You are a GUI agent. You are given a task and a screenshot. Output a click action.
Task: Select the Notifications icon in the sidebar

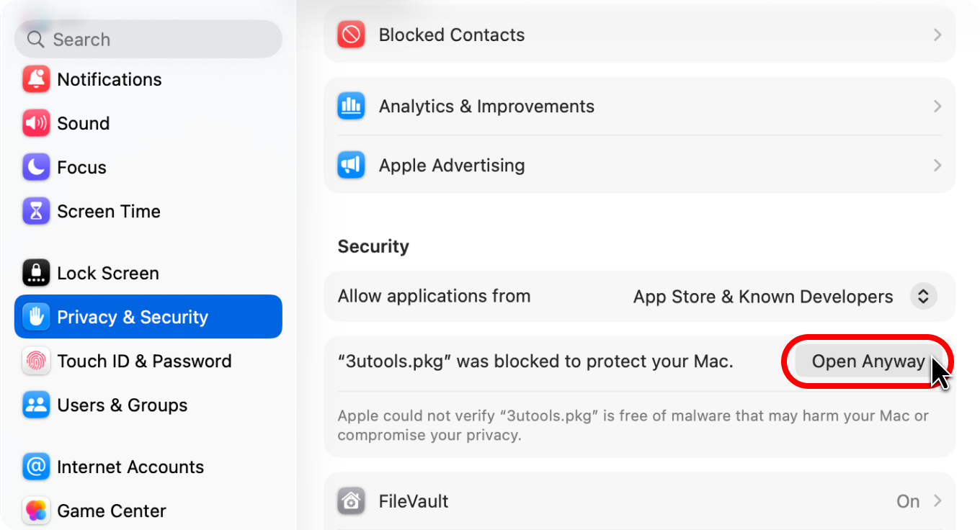point(35,79)
